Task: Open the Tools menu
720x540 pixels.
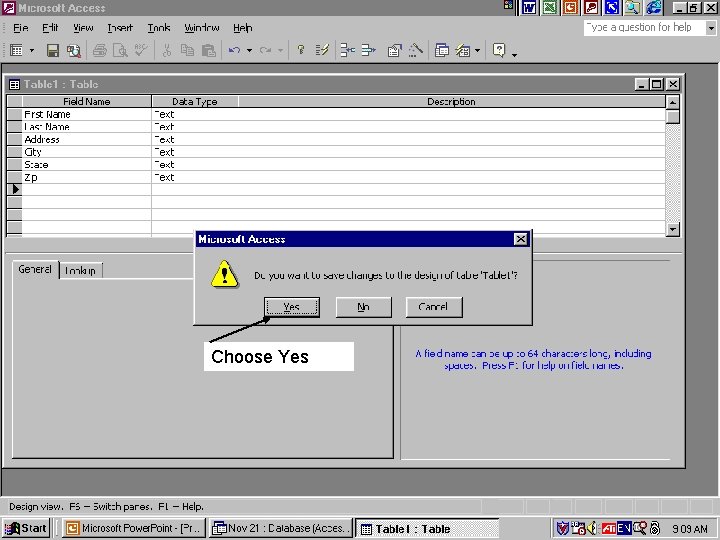Action: 159,28
